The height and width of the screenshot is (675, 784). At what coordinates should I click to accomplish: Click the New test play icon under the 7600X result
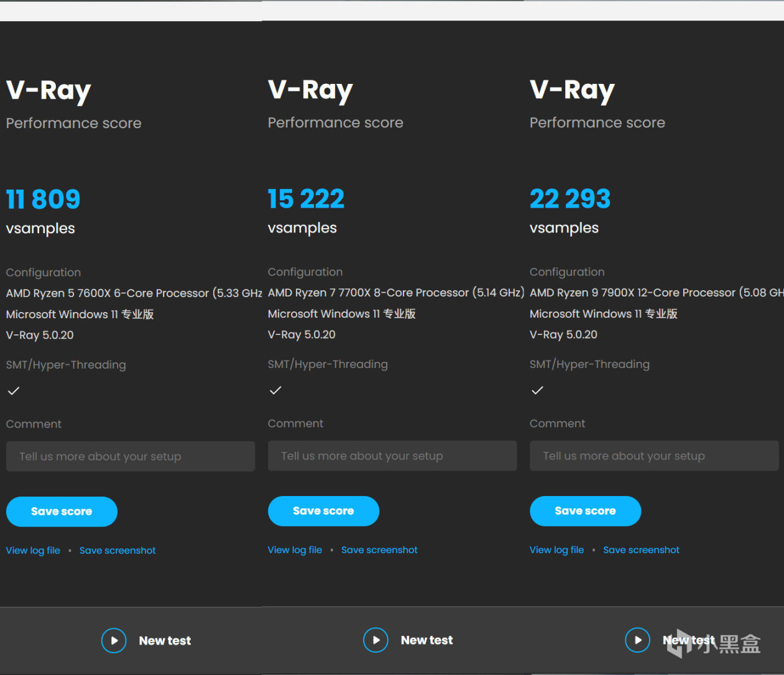[x=114, y=640]
